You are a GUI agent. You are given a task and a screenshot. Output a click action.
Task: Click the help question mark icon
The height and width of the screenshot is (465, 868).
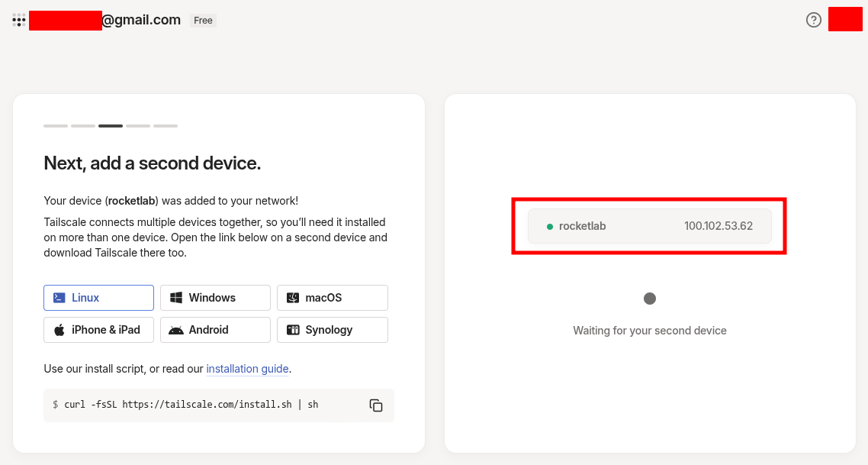tap(814, 20)
